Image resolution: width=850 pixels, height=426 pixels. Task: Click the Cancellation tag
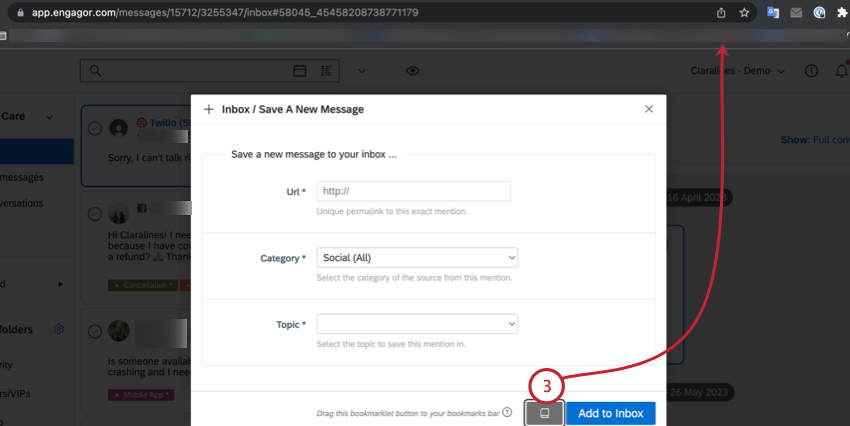143,285
